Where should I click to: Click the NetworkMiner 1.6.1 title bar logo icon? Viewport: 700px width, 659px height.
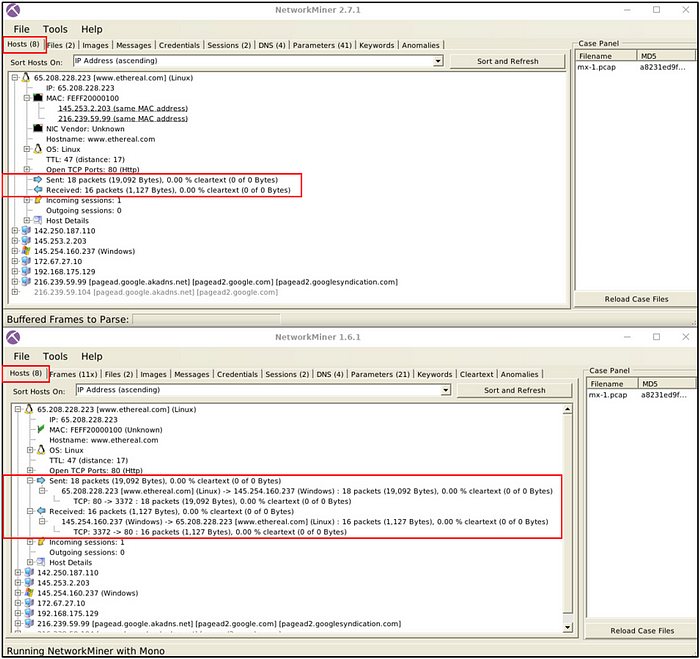tap(14, 337)
